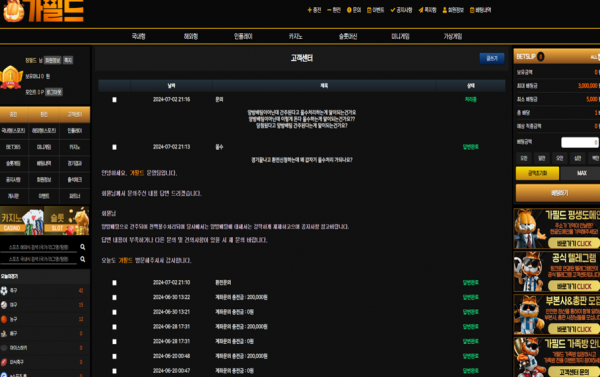Viewport: 600px width, 377px height.
Task: Click the orange 환전 tab in sidebar
Action: (x=44, y=114)
